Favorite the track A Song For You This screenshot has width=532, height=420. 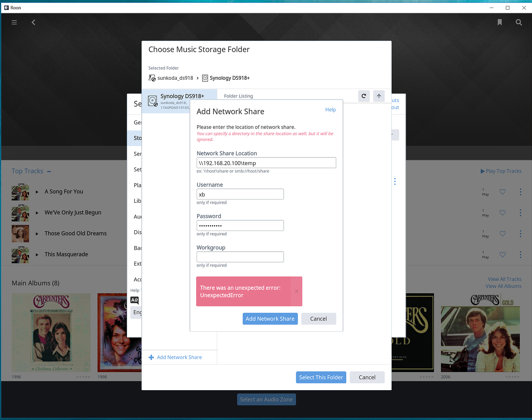[x=503, y=192]
